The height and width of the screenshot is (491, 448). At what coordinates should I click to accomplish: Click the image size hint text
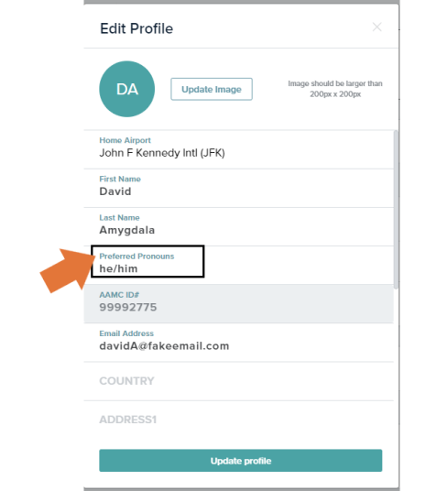pos(335,89)
